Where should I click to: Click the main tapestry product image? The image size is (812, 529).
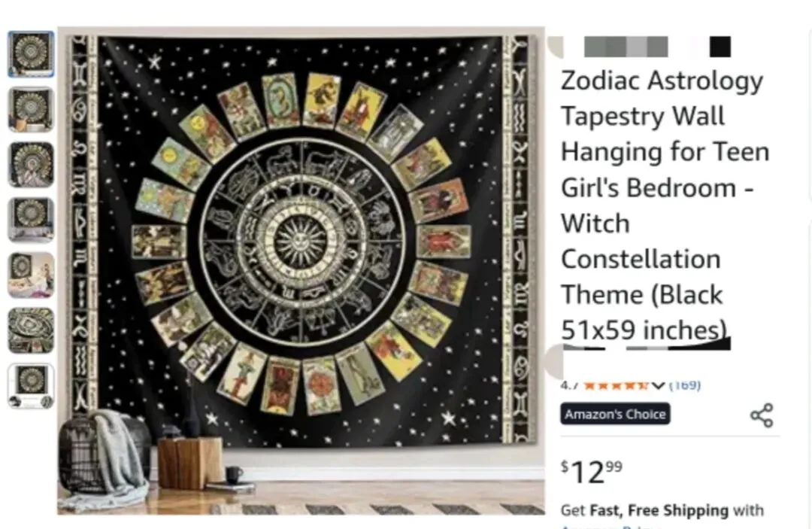click(301, 271)
